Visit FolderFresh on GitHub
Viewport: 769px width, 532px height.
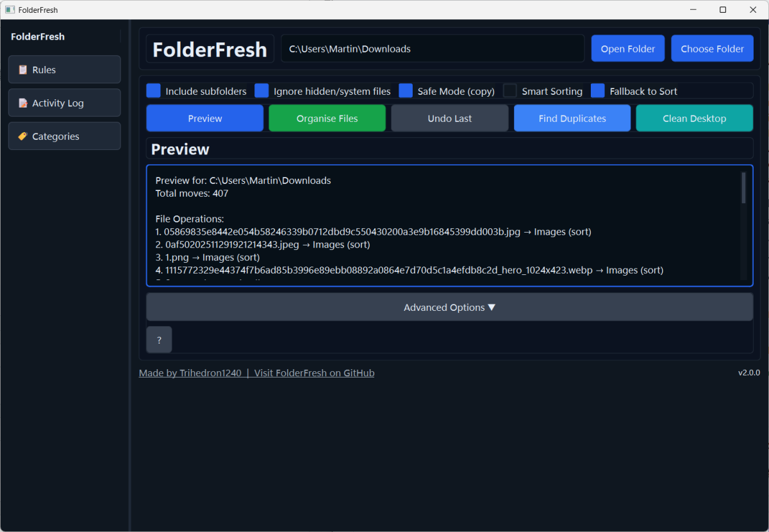click(x=313, y=372)
